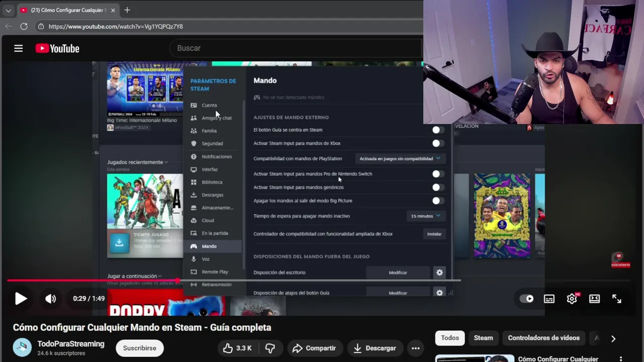Like the video with thumbs up
Screen dimensions: 644x362
pos(237,348)
